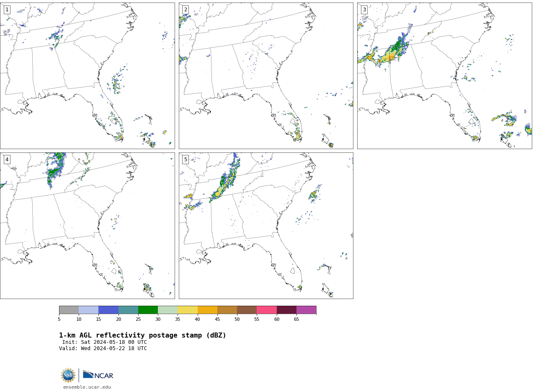This screenshot has height=392, width=536.
Task: Open ensemble member 3 map panel
Action: (444, 76)
